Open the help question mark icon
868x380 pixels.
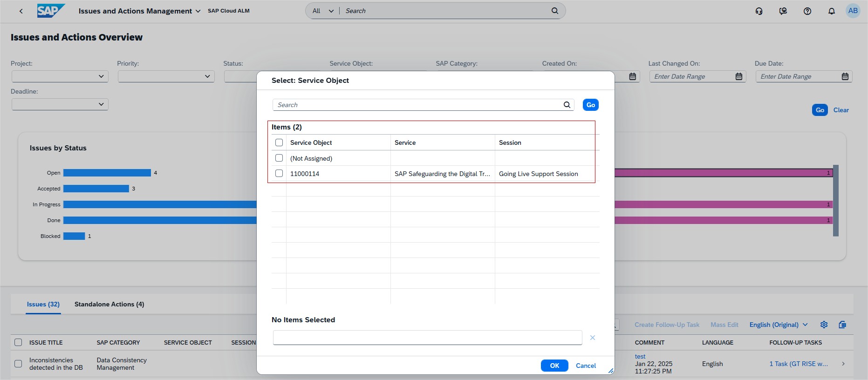point(807,11)
